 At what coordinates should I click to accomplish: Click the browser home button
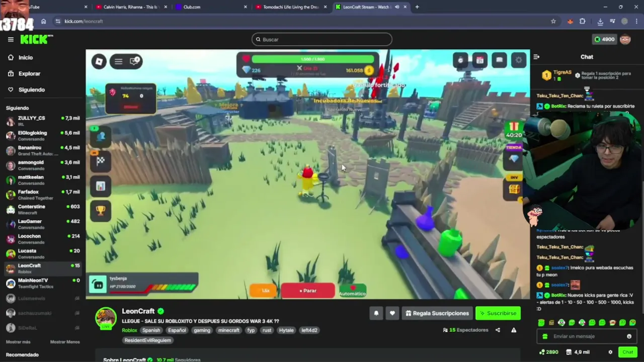coord(43,21)
